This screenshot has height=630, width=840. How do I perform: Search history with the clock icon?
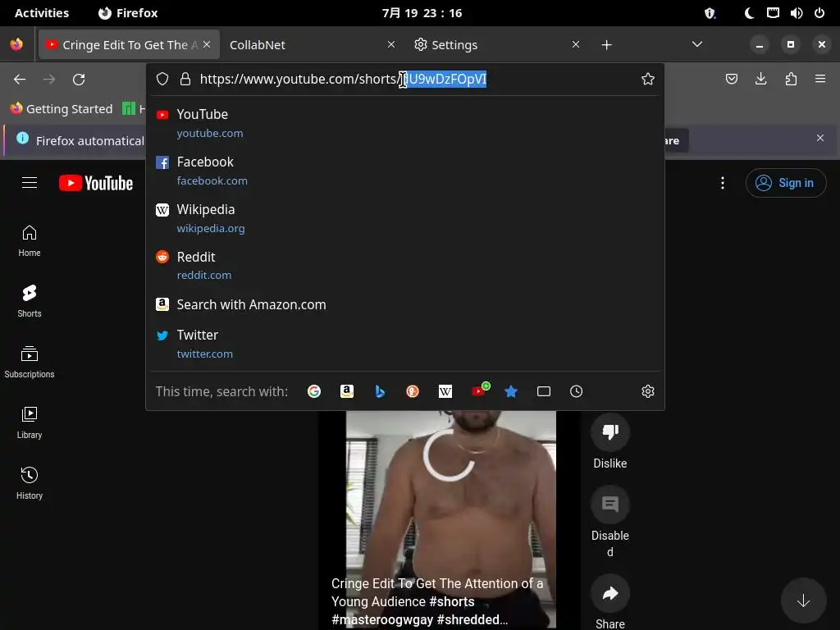577,391
